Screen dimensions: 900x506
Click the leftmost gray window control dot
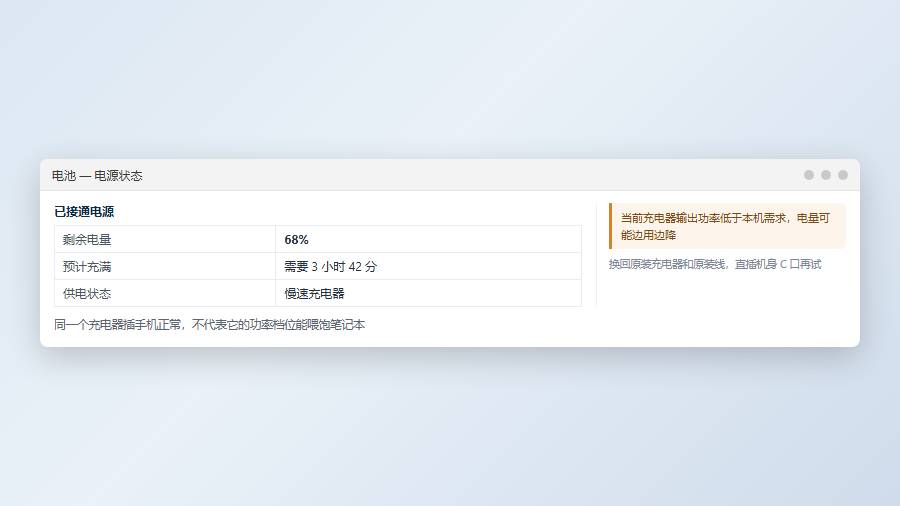click(809, 175)
